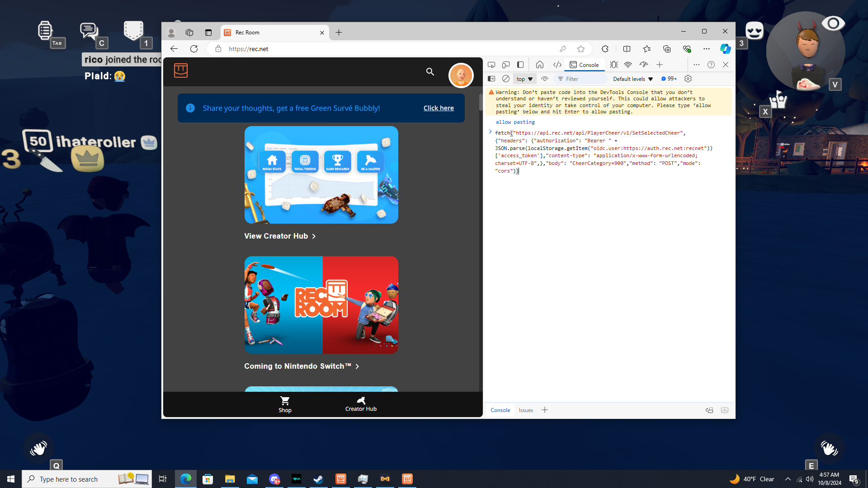Open the Network wifi icon tab
This screenshot has width=868, height=488.
[628, 65]
